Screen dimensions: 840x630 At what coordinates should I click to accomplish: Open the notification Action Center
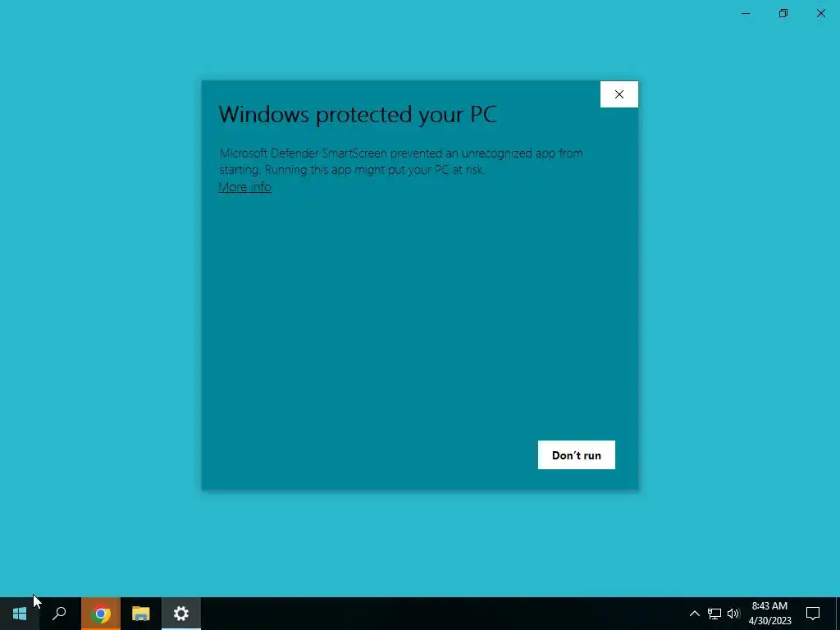(813, 614)
